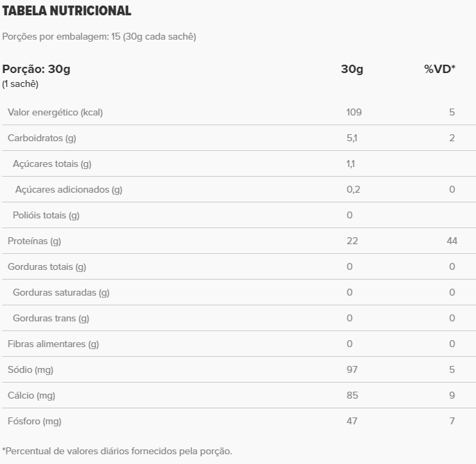Click the Porções por embalagem text
The image size is (476, 464).
coord(99,36)
